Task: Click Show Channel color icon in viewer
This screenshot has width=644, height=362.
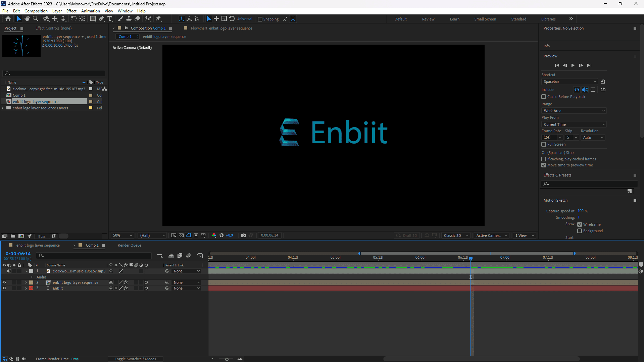Action: click(214, 236)
